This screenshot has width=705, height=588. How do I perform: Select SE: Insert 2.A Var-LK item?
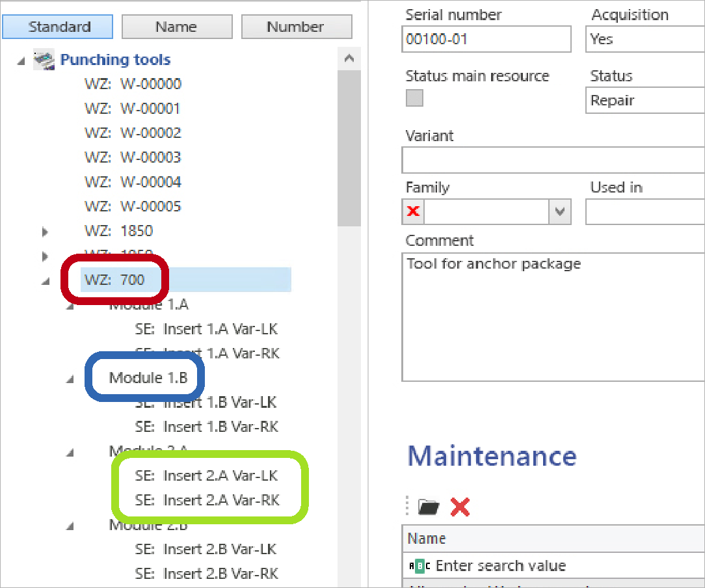coord(206,476)
